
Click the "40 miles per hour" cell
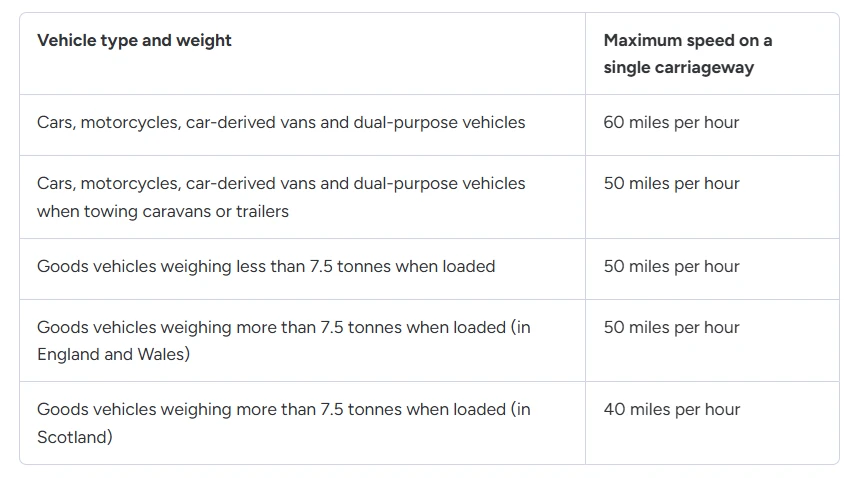671,410
